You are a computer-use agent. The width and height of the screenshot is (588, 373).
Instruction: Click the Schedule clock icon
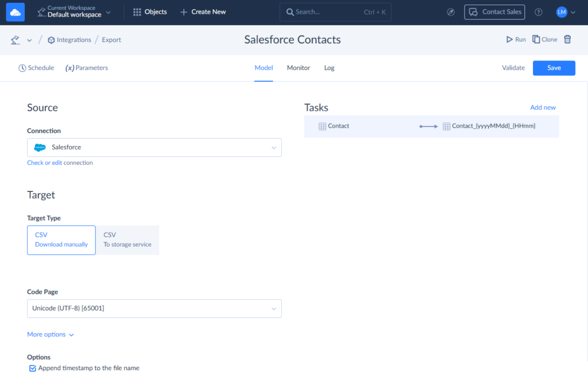22,68
